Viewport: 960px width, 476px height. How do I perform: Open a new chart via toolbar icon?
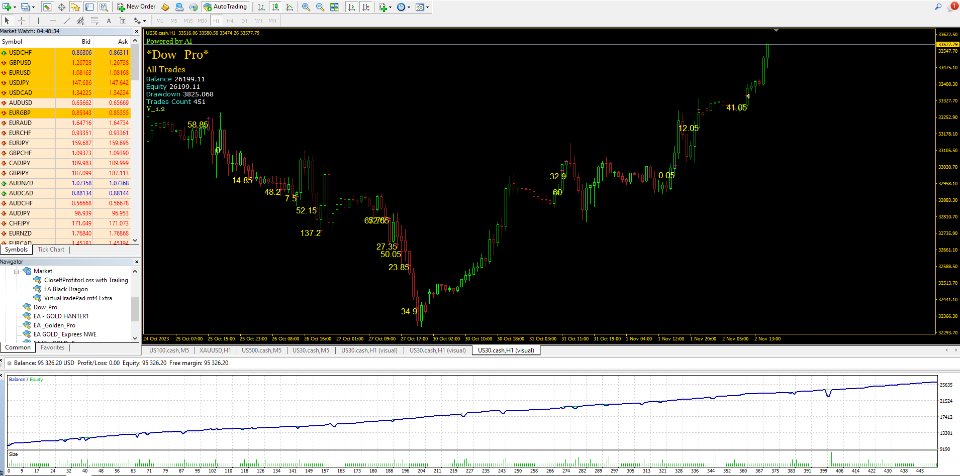pos(6,7)
